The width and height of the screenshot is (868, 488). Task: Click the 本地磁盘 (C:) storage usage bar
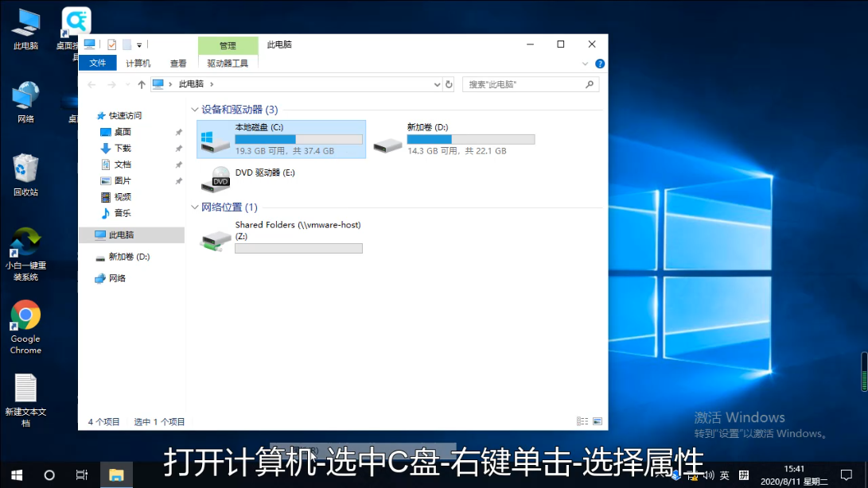(x=298, y=139)
